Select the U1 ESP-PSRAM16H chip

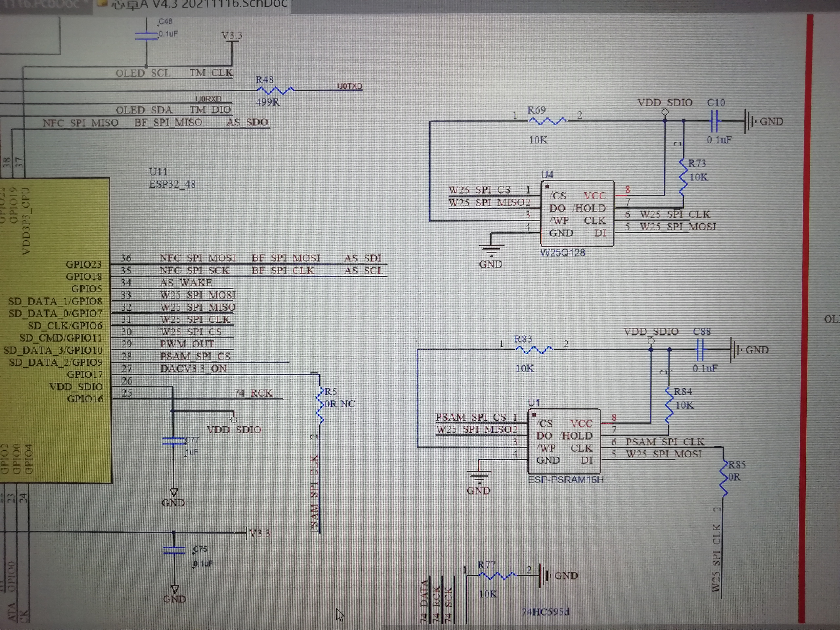click(x=564, y=441)
